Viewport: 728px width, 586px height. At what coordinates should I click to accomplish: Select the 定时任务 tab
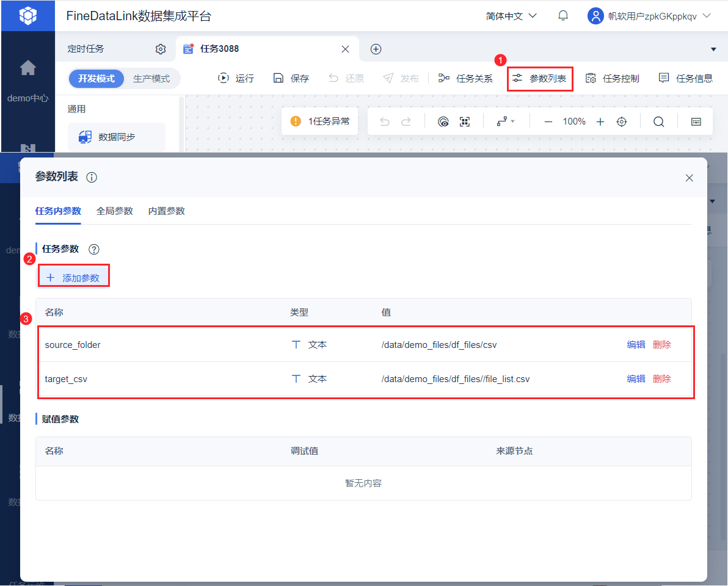[86, 49]
